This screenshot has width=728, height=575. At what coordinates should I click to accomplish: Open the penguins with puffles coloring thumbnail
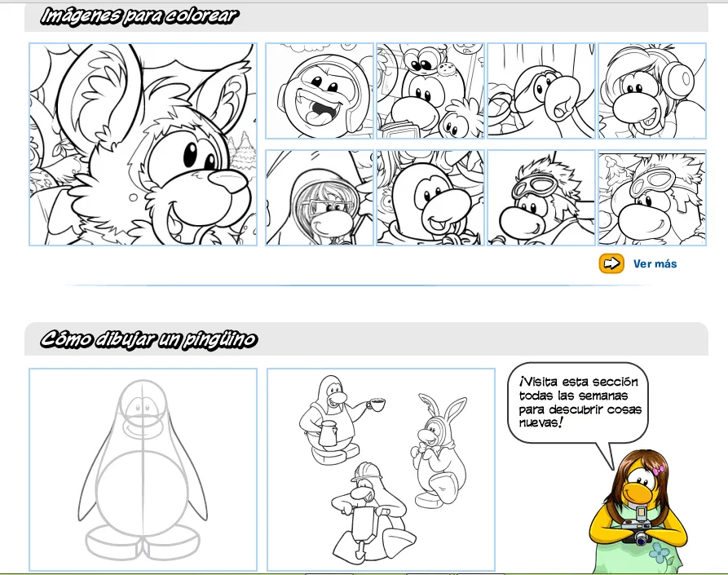pos(429,90)
